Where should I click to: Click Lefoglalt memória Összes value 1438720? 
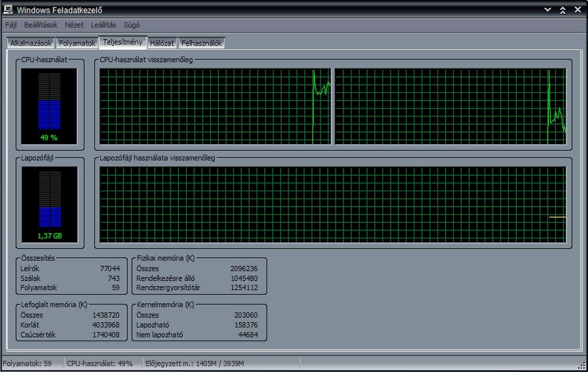[x=106, y=315]
